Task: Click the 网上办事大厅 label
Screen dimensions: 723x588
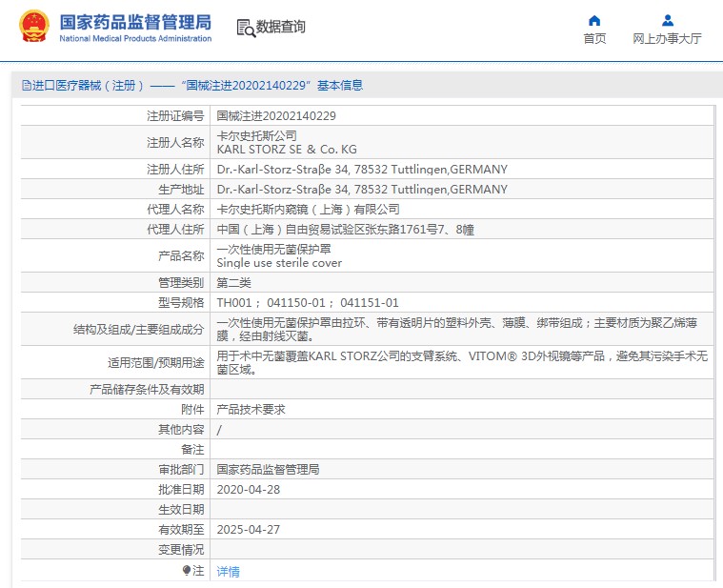Action: 667,39
